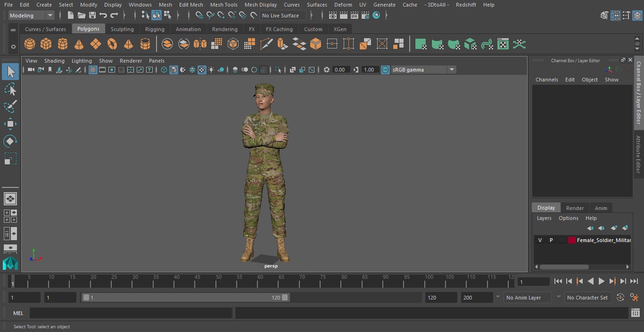Click the Multi-Cut knife shelf icon
Viewport: 644px width, 332px height.
266,44
